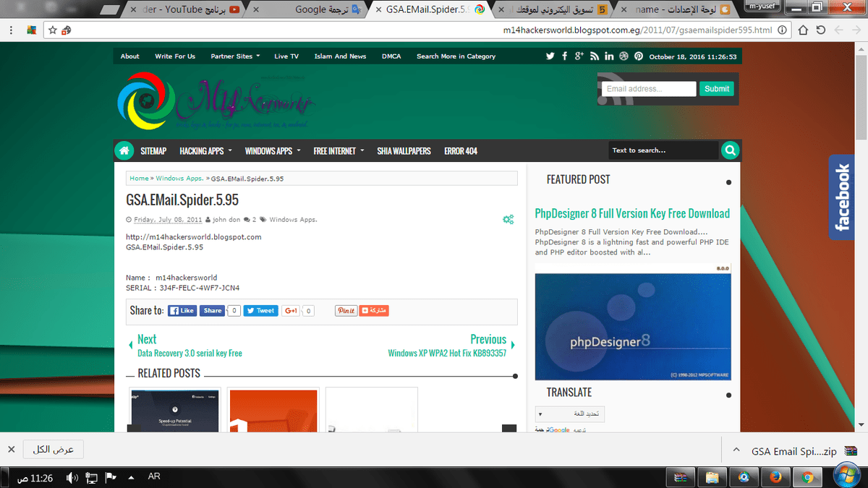868x488 pixels.
Task: Click the extension icon beside the bookmark star
Action: (x=67, y=30)
